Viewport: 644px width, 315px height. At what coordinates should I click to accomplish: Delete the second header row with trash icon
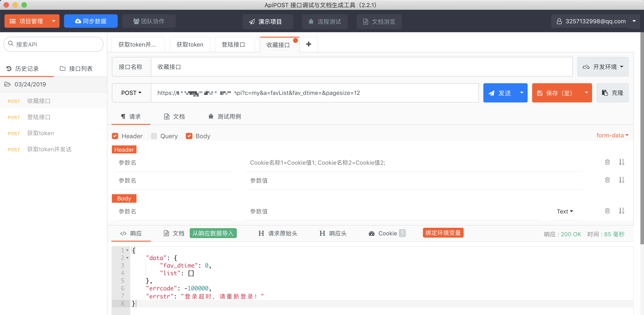(607, 180)
